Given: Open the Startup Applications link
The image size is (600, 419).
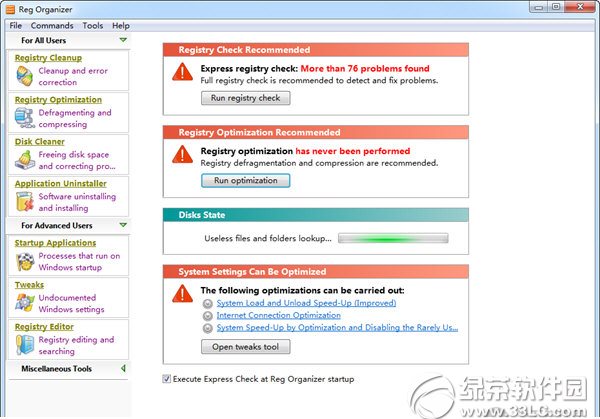Looking at the screenshot, I should point(55,243).
